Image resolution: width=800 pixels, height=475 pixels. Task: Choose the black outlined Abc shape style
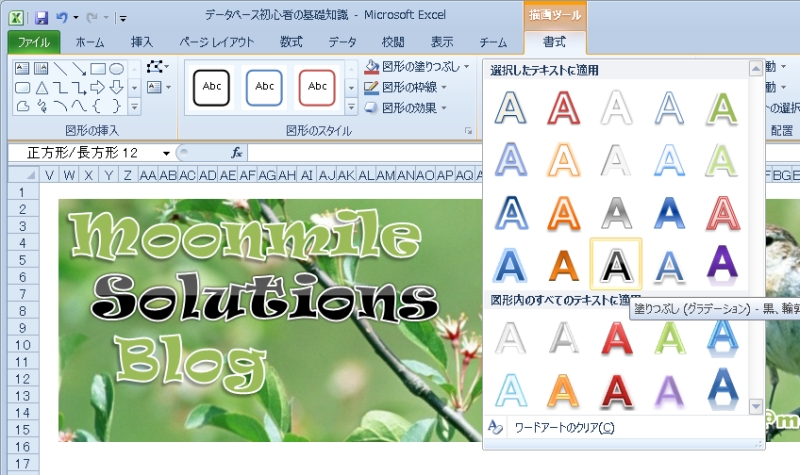click(x=212, y=86)
